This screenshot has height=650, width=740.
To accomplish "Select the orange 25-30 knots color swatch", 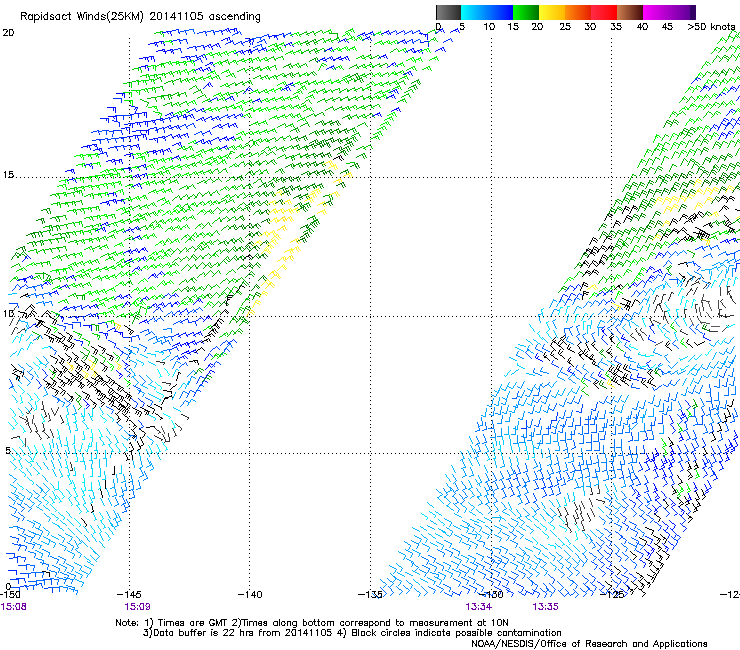I will pos(578,12).
